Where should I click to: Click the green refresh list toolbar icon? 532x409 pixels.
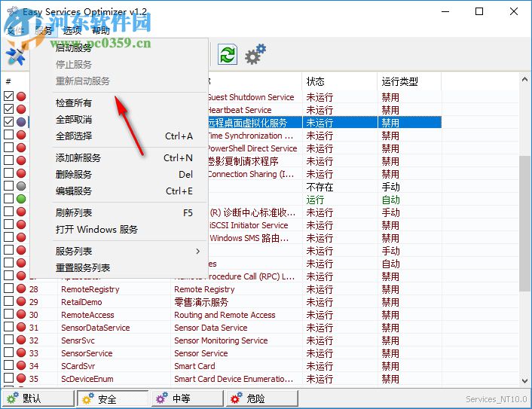(x=227, y=54)
